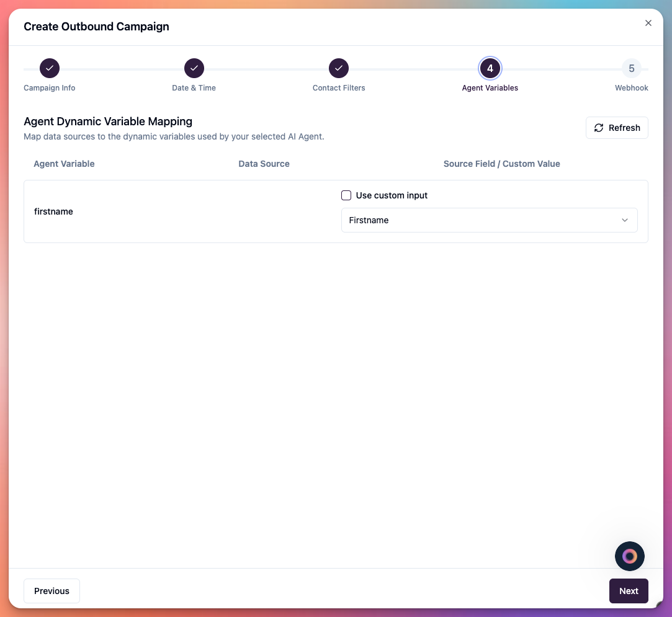
Task: Click the Date & Time step label
Action: pyautogui.click(x=194, y=88)
